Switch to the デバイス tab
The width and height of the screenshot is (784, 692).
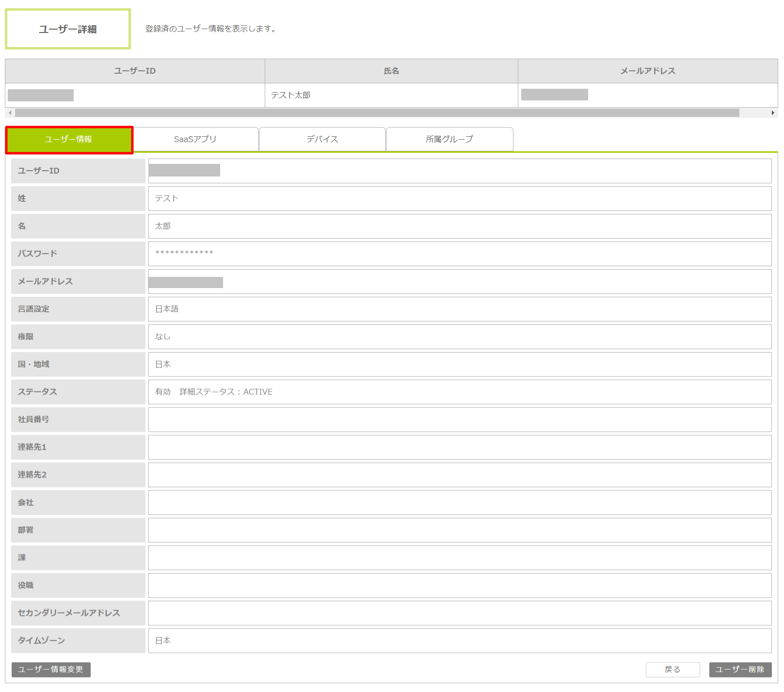click(322, 139)
